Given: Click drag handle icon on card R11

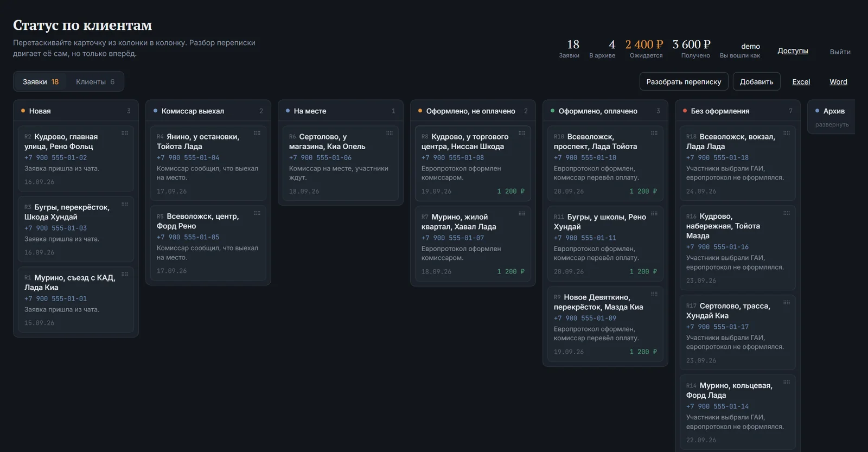Looking at the screenshot, I should pos(654,213).
